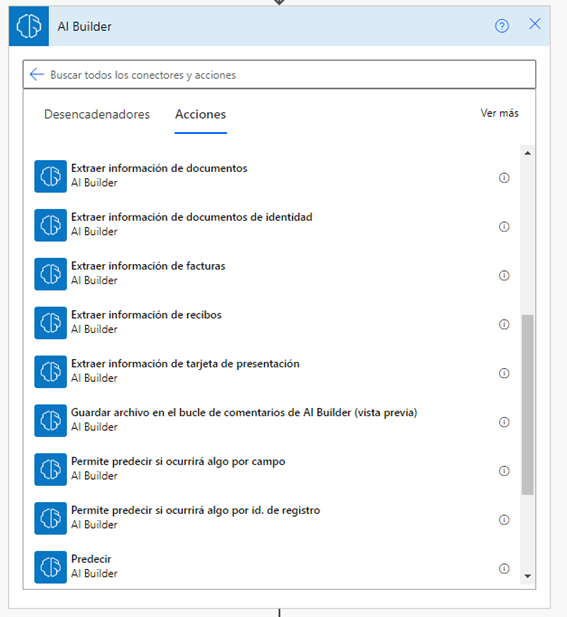Image resolution: width=567 pixels, height=617 pixels.
Task: Click icon of documentos de identidad action
Action: tap(50, 225)
